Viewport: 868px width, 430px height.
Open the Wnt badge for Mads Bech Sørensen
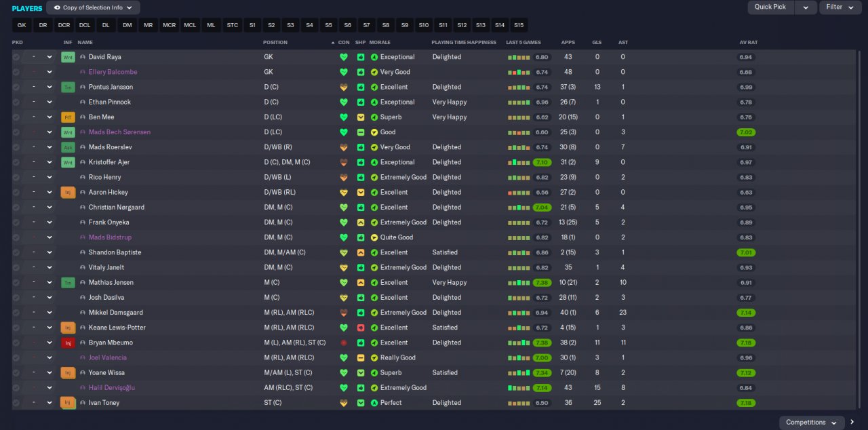[x=68, y=132]
